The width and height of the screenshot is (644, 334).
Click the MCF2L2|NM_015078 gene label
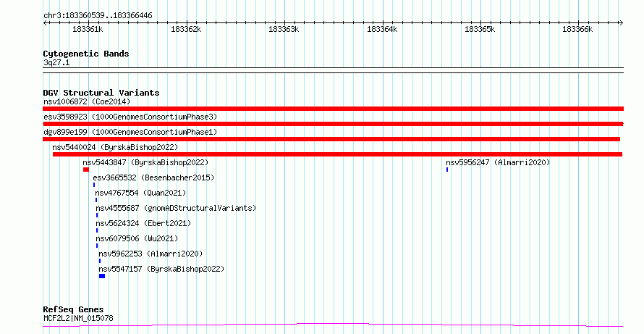(78, 318)
